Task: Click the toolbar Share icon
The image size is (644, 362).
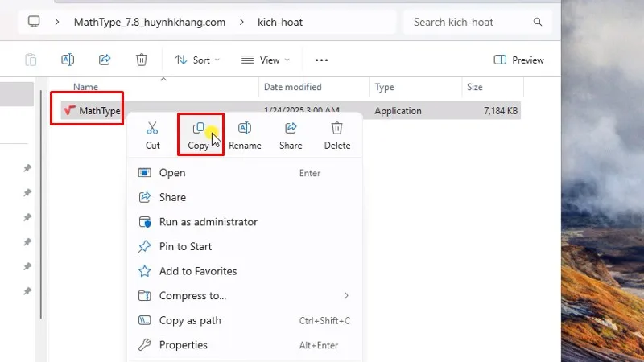Action: (105, 60)
